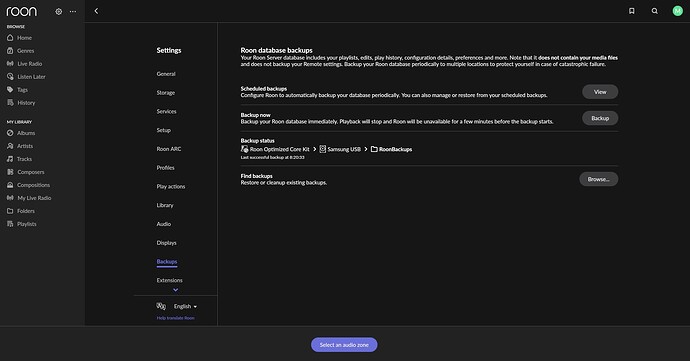
Task: Click the My Live Radio icon
Action: pos(10,198)
